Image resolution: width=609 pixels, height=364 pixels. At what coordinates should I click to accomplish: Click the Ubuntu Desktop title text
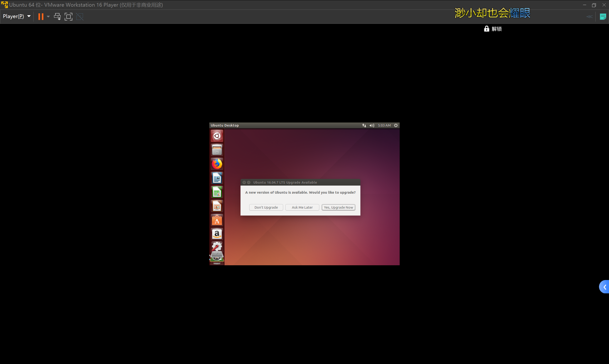(225, 125)
